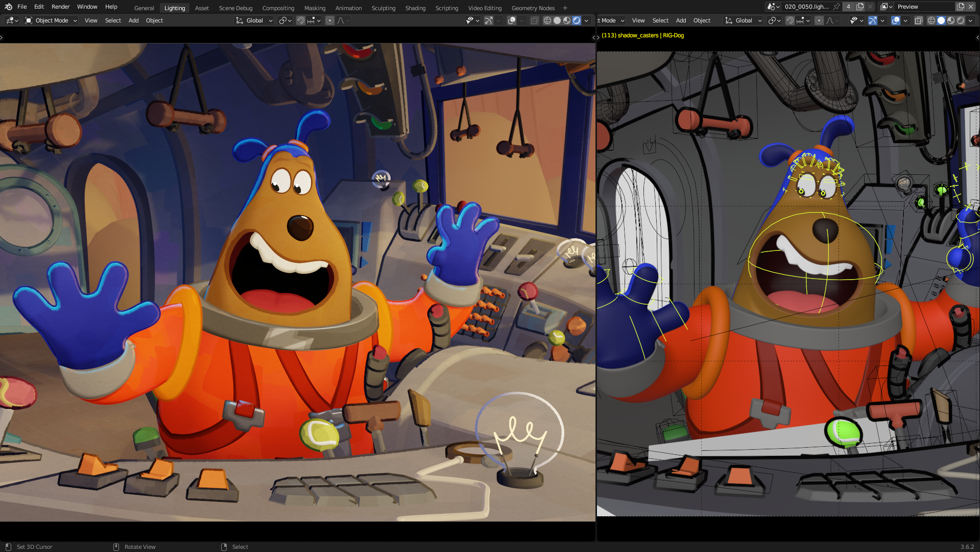Screen dimensions: 980x552
Task: Add a new workspace with plus button
Action: coord(565,8)
